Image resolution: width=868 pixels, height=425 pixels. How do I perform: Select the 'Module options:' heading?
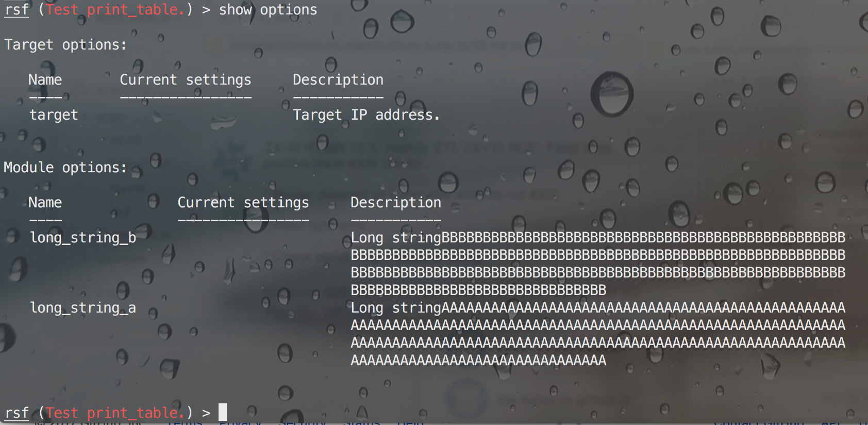65,168
